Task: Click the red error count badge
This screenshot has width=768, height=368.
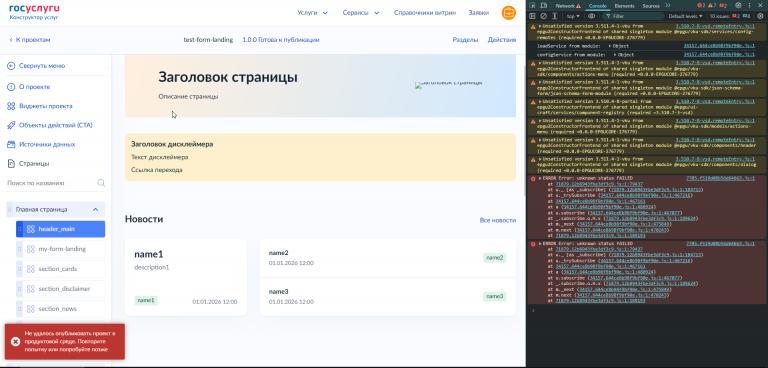Action: tap(701, 6)
